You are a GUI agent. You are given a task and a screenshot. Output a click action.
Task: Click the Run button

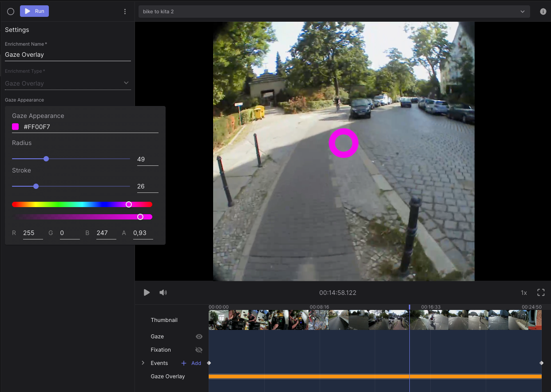tap(34, 11)
